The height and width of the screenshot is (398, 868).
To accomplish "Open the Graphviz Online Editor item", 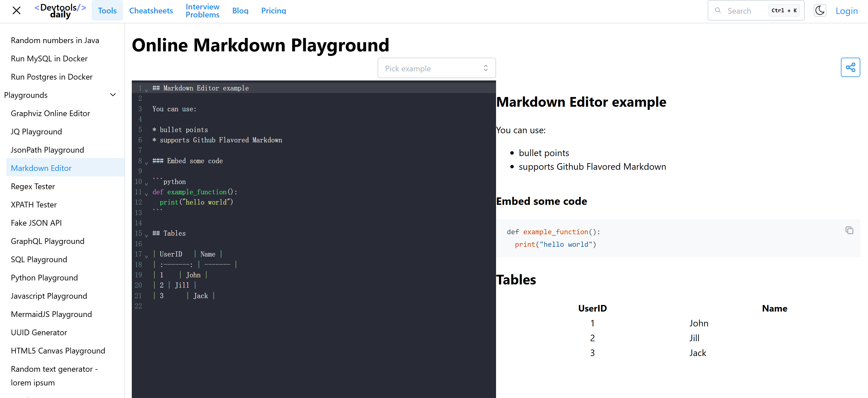I will (50, 113).
